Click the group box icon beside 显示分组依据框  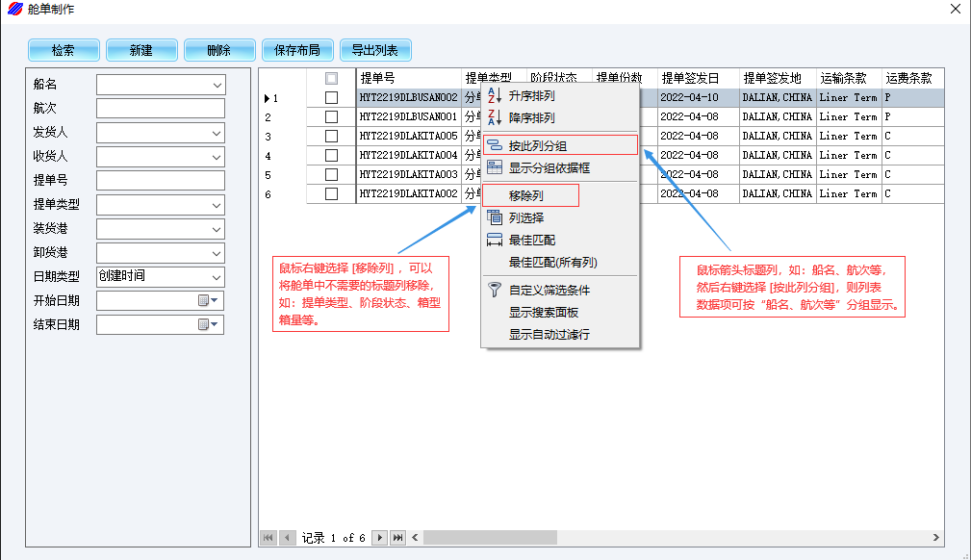(495, 168)
